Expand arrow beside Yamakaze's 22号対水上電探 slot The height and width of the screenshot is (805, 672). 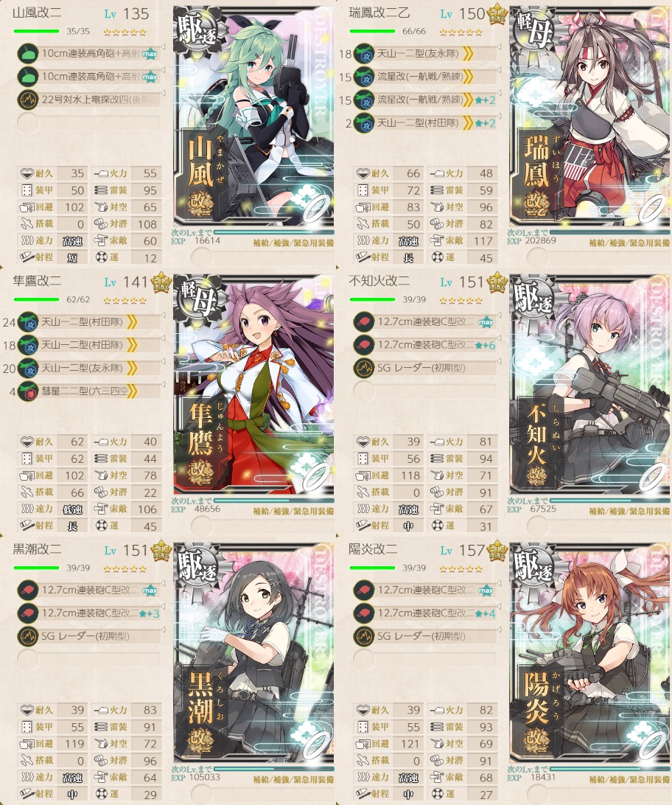pyautogui.click(x=163, y=93)
